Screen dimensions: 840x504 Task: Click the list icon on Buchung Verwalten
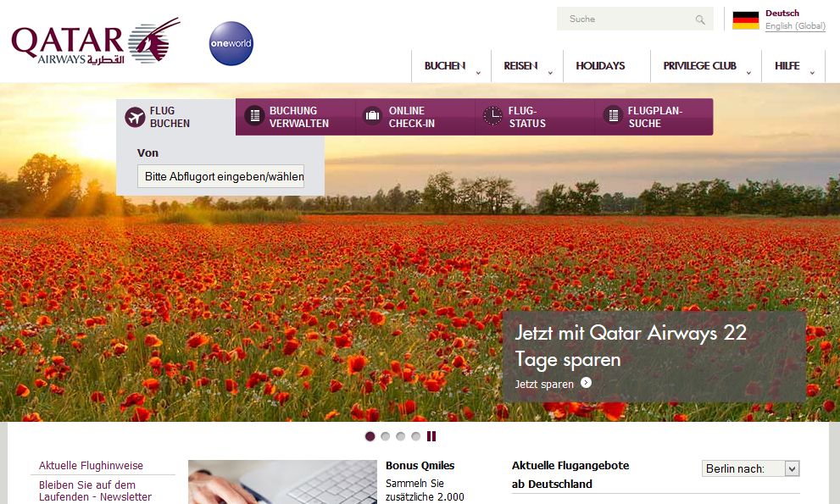[x=254, y=115]
